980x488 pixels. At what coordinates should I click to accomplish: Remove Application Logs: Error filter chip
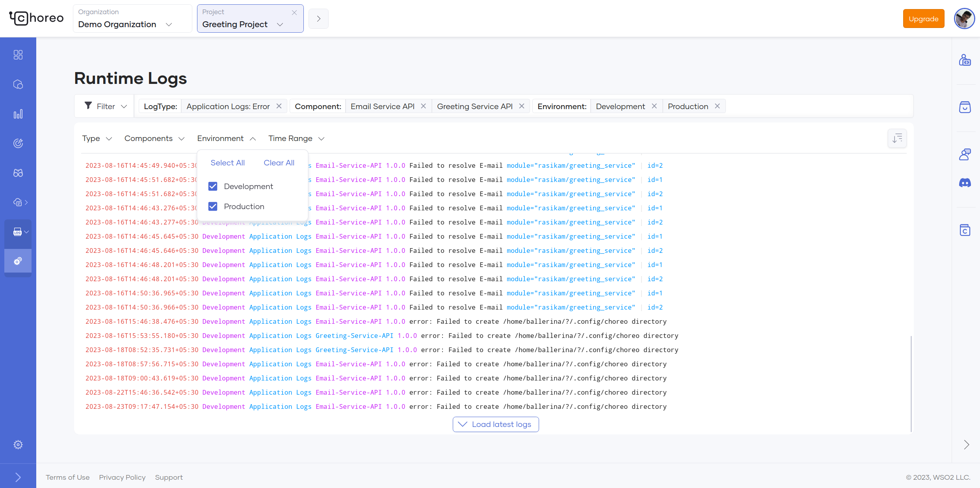coord(279,106)
